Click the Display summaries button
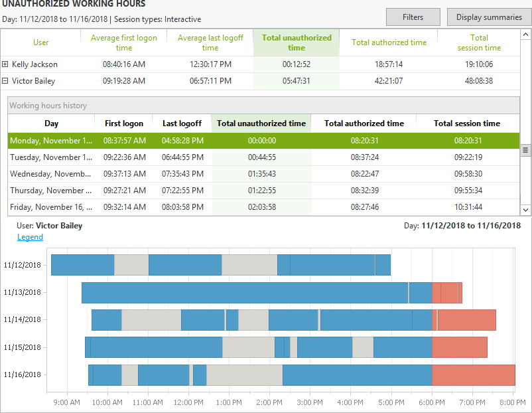The width and height of the screenshot is (532, 413). pyautogui.click(x=489, y=17)
